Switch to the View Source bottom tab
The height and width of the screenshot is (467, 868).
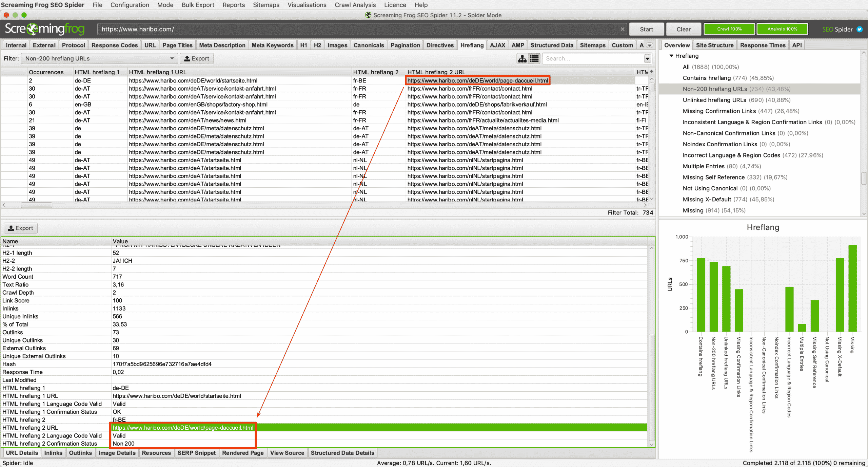point(287,453)
